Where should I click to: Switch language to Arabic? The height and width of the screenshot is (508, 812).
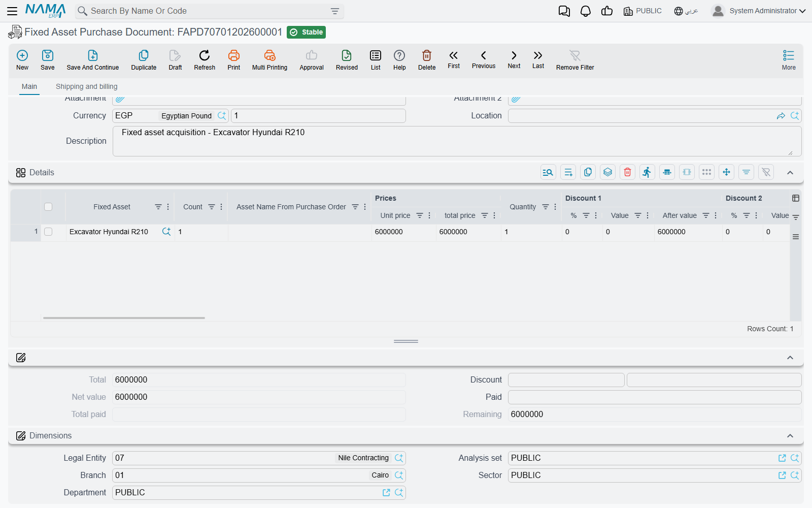[x=686, y=11]
